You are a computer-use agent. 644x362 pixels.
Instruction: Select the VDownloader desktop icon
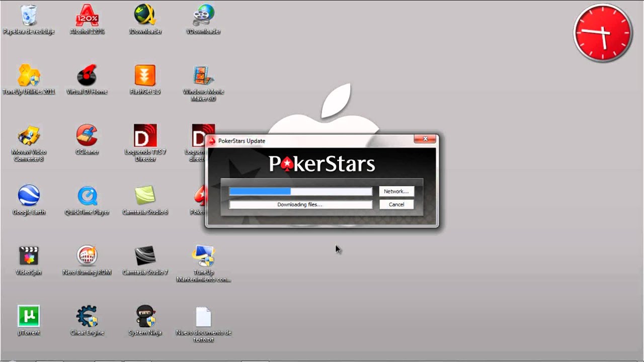(x=203, y=16)
